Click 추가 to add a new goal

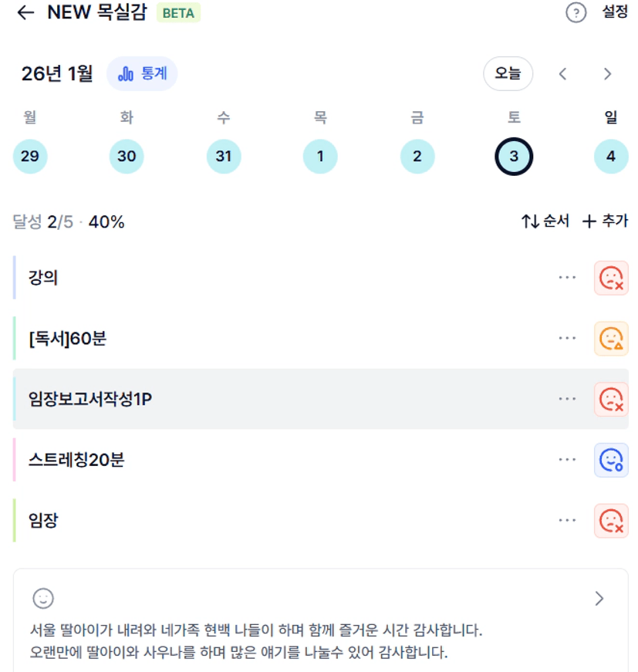pyautogui.click(x=605, y=221)
